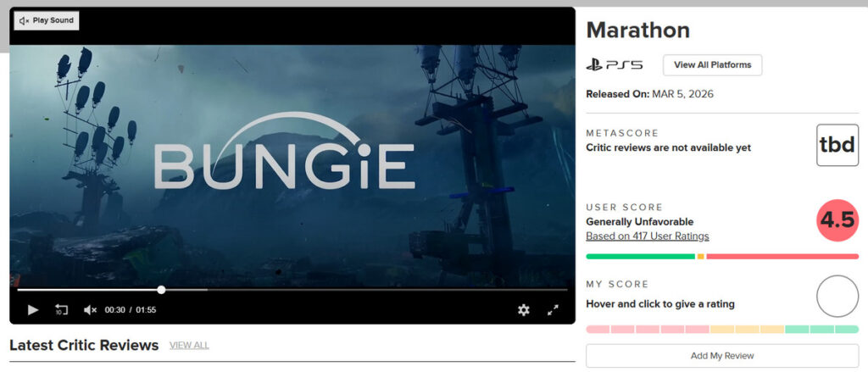Select first red segment of rating bar

click(598, 330)
